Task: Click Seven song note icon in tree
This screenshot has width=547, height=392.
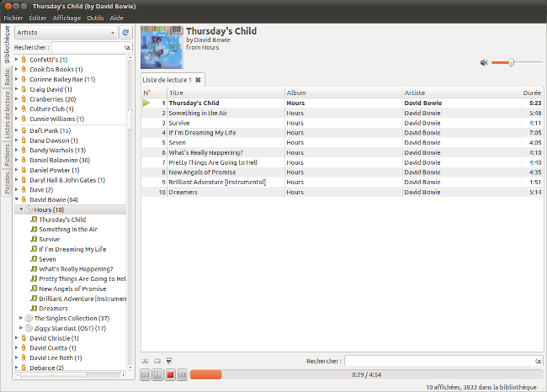Action: [x=34, y=259]
